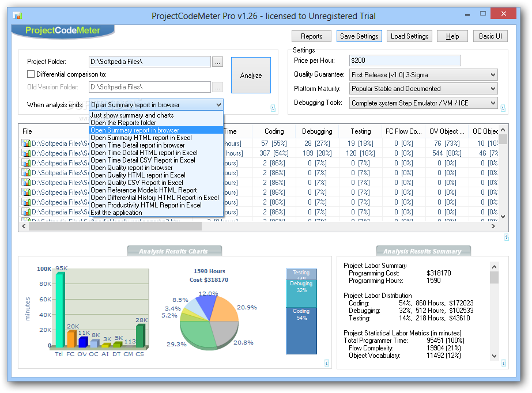Click the Load Settings button
Image resolution: width=532 pixels, height=393 pixels.
[409, 36]
